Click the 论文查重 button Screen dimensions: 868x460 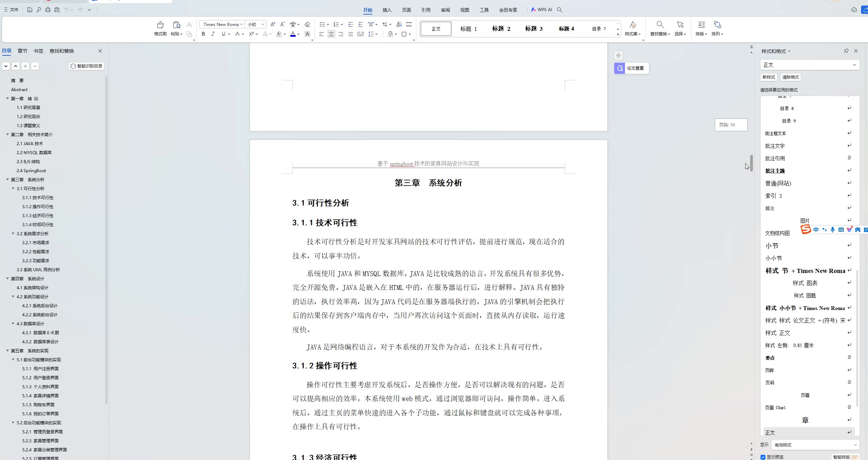pyautogui.click(x=631, y=68)
